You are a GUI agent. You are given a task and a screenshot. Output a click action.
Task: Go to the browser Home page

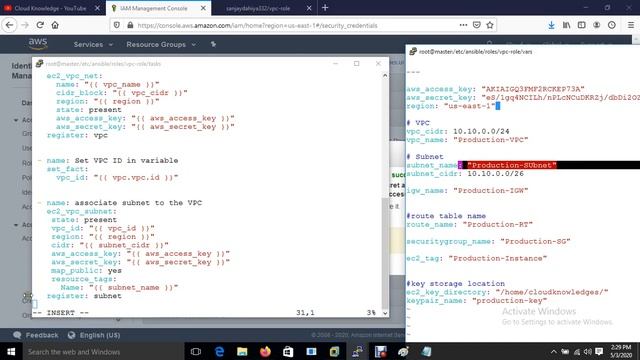coord(55,25)
